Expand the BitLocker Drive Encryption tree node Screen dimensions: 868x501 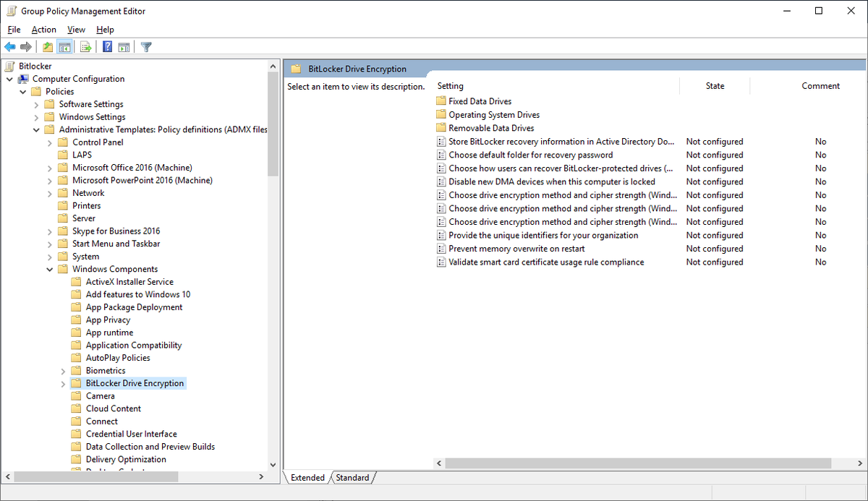(x=64, y=383)
